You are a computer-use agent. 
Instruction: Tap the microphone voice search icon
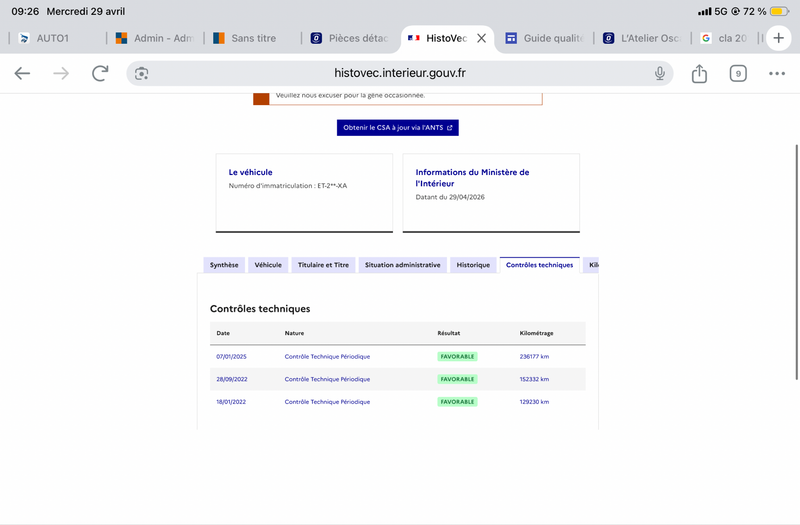click(x=660, y=73)
